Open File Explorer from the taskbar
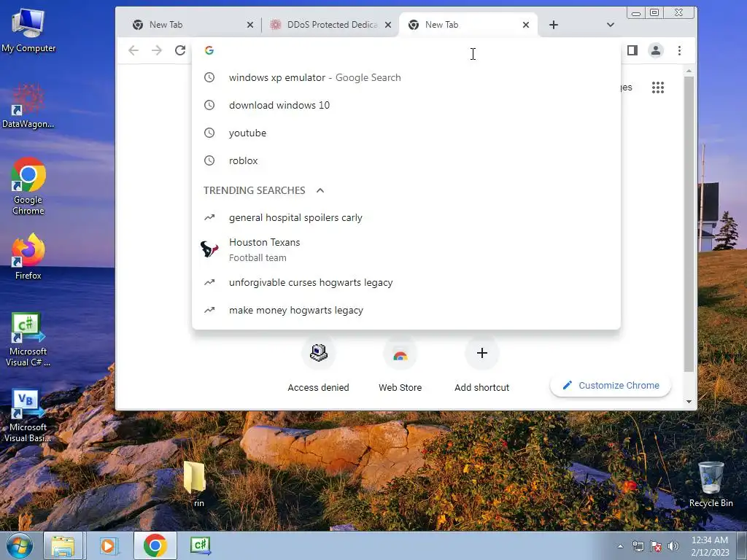 click(x=63, y=545)
